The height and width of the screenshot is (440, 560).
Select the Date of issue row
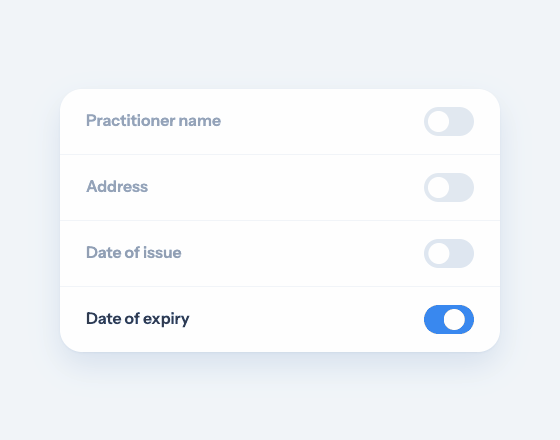280,253
